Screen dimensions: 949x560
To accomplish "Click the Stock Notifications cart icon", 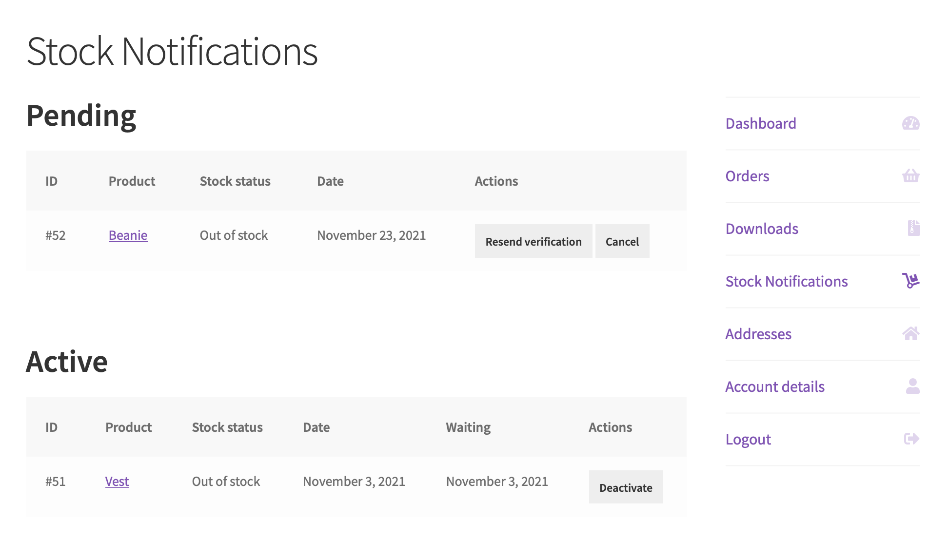I will (910, 281).
